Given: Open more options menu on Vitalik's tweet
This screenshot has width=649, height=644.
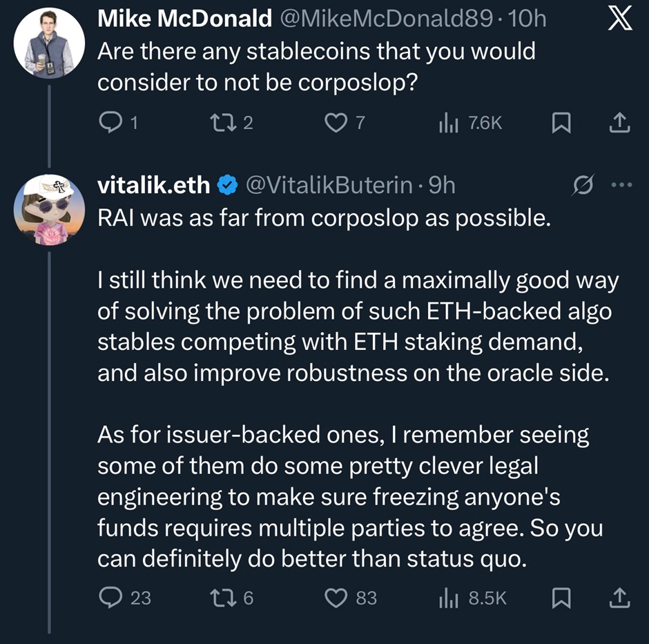Looking at the screenshot, I should tap(620, 184).
